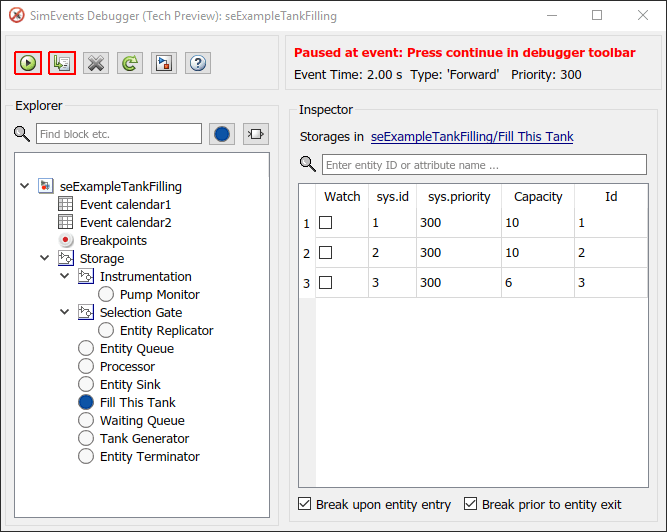Click the Restart toolbar icon
Image resolution: width=667 pixels, height=532 pixels.
pyautogui.click(x=130, y=63)
